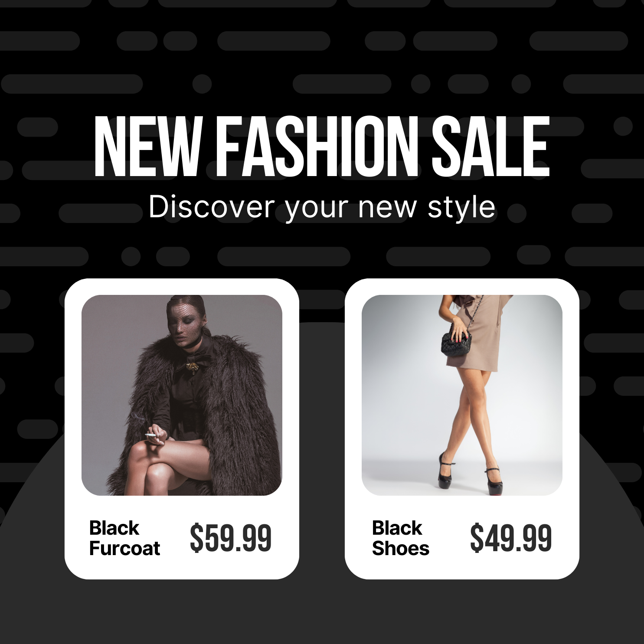Click the Black Furcoat product name
Viewport: 644px width, 644px height.
pos(124,538)
